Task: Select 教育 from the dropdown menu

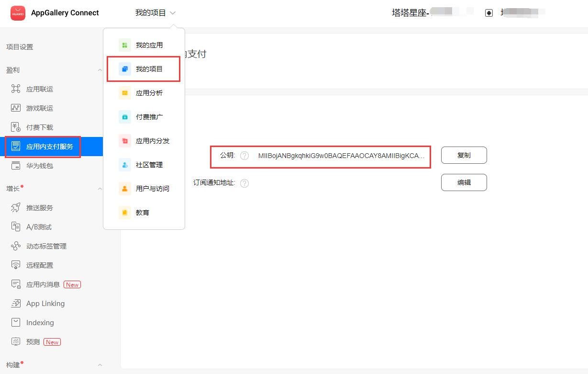Action: click(x=144, y=213)
